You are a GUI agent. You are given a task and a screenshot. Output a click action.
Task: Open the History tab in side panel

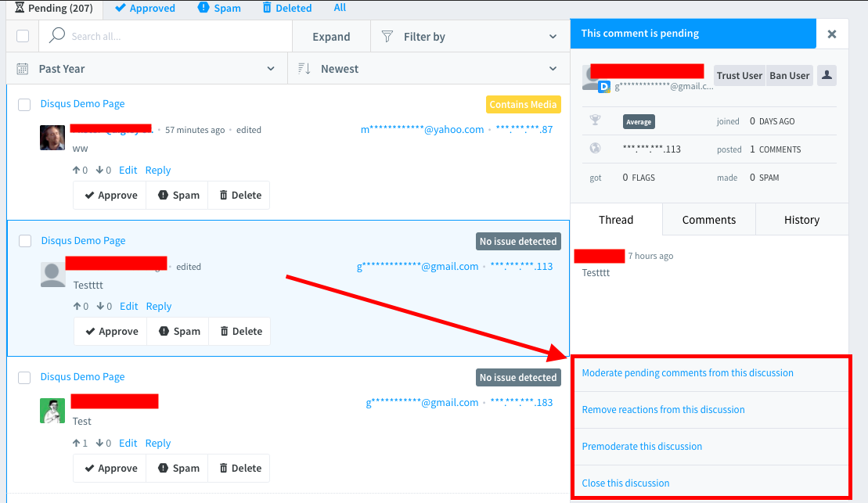tap(801, 220)
